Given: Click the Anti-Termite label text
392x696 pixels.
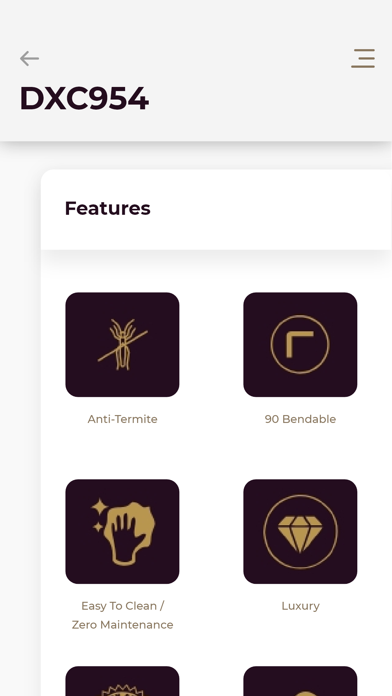Looking at the screenshot, I should tap(123, 419).
